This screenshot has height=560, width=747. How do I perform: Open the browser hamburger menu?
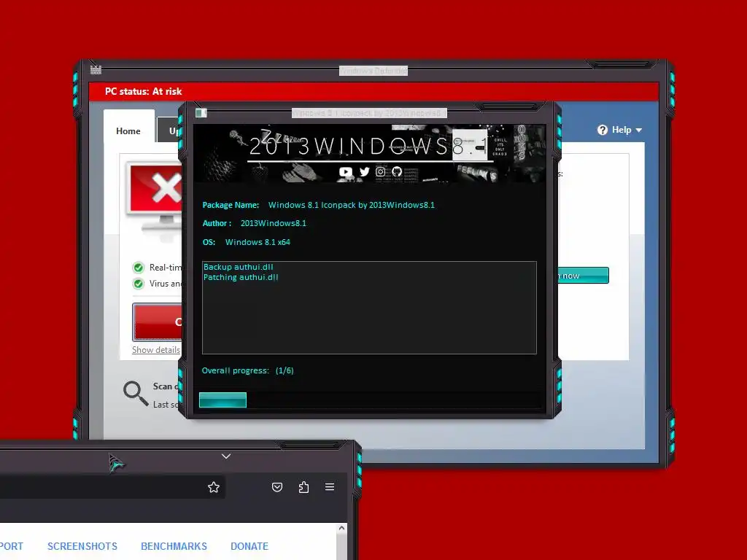[330, 487]
